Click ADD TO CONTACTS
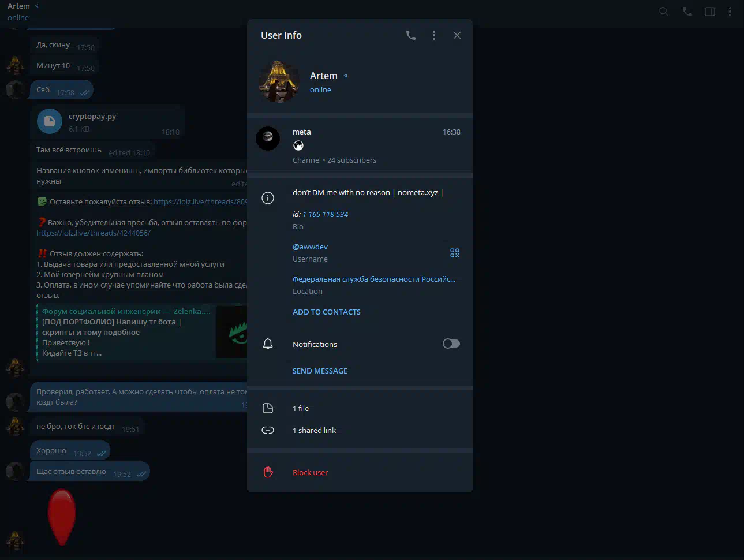The height and width of the screenshot is (560, 744). pos(327,312)
